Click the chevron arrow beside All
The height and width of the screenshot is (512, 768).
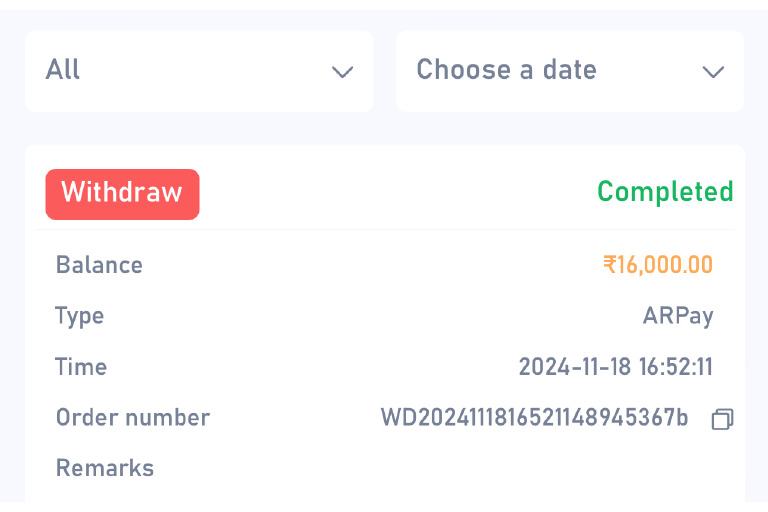(x=342, y=72)
